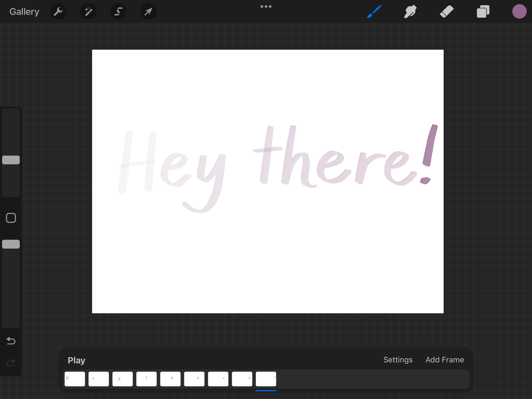Adjust the brush size slider
The image size is (532, 399).
[11, 160]
